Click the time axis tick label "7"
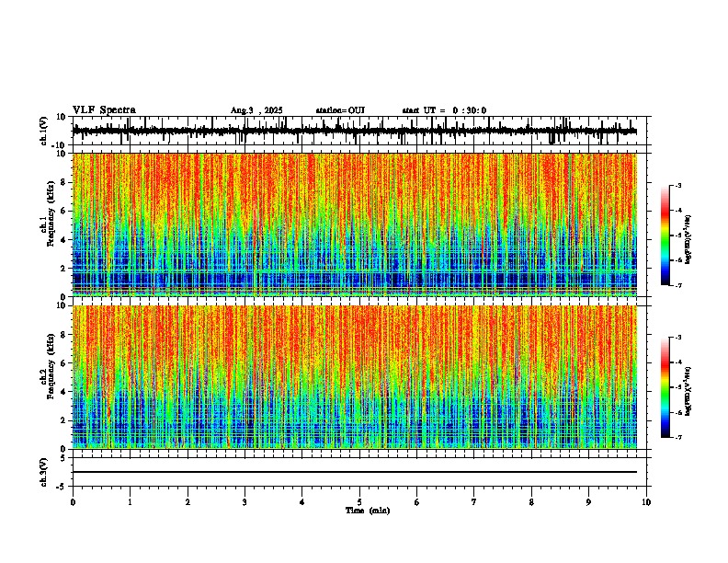Screen dimensions: 728x563 (474, 502)
